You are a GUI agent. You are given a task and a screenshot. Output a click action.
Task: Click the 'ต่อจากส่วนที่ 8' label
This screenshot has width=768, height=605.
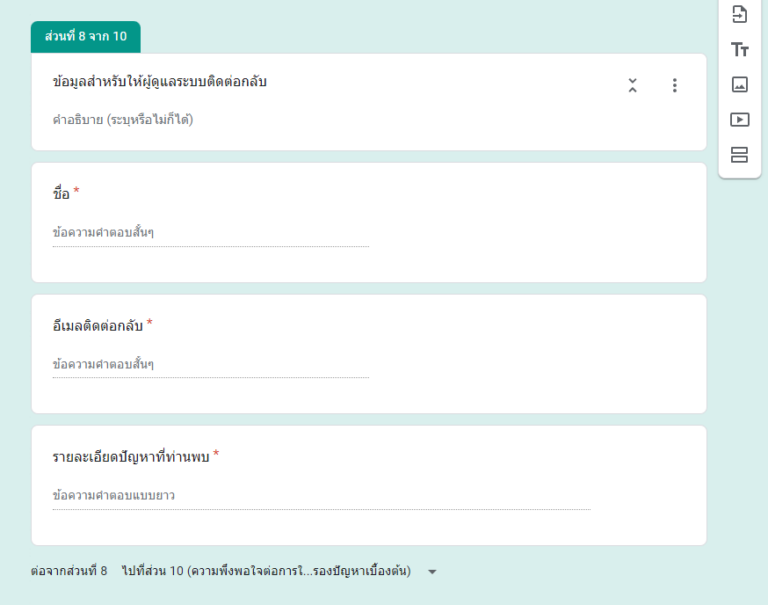pyautogui.click(x=69, y=571)
